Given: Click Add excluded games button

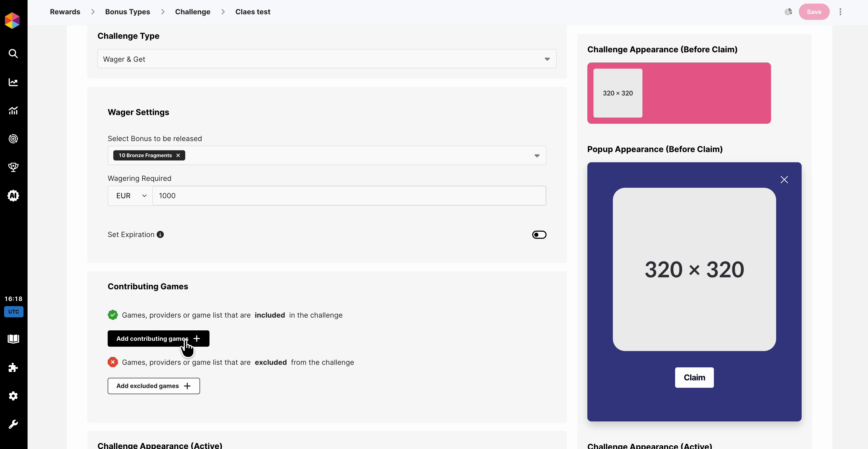Looking at the screenshot, I should coord(154,386).
